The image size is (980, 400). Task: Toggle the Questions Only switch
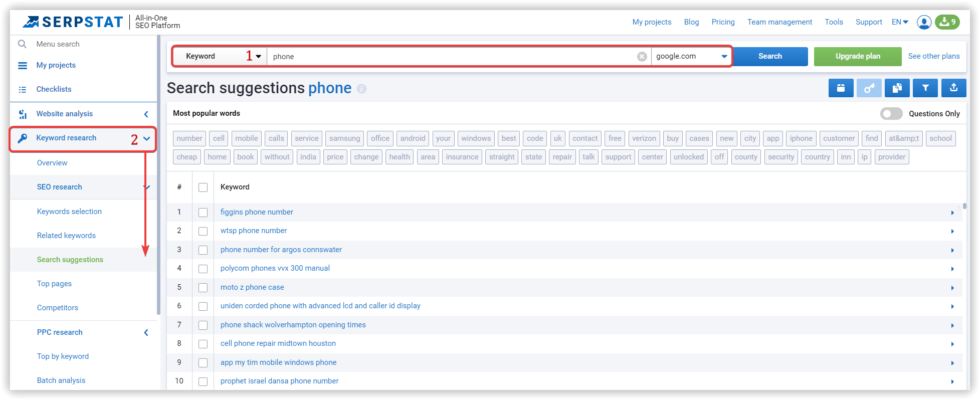click(891, 114)
